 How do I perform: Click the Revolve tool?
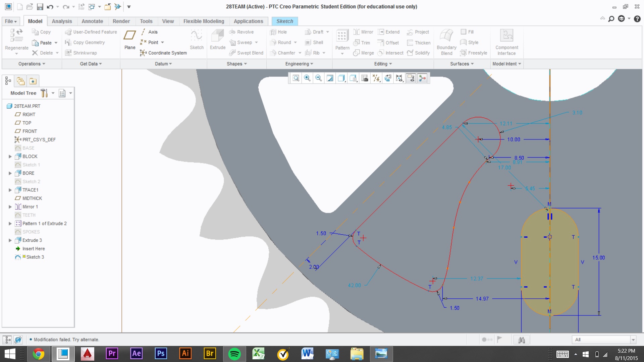(x=241, y=32)
